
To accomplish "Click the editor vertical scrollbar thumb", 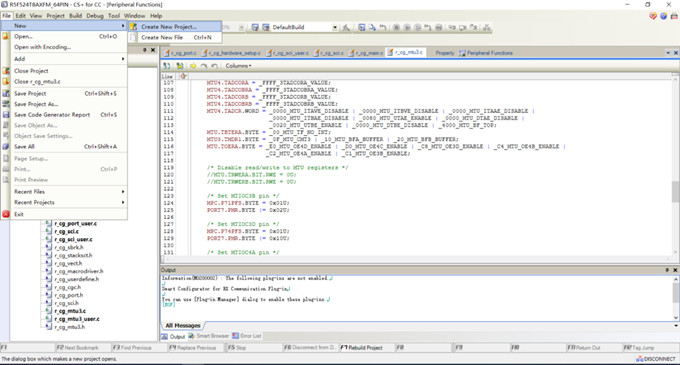I will pos(675,191).
